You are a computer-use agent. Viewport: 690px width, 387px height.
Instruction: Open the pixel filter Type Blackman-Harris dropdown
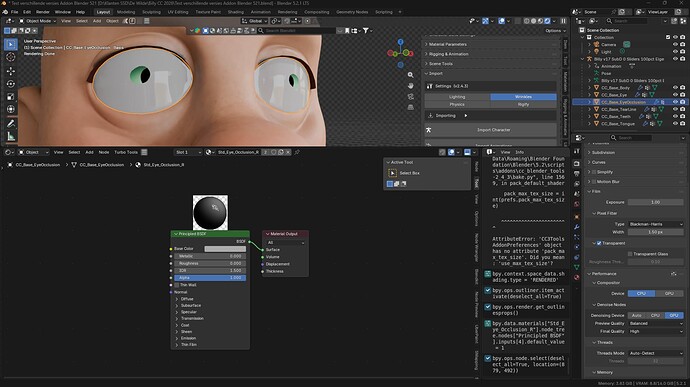click(655, 224)
